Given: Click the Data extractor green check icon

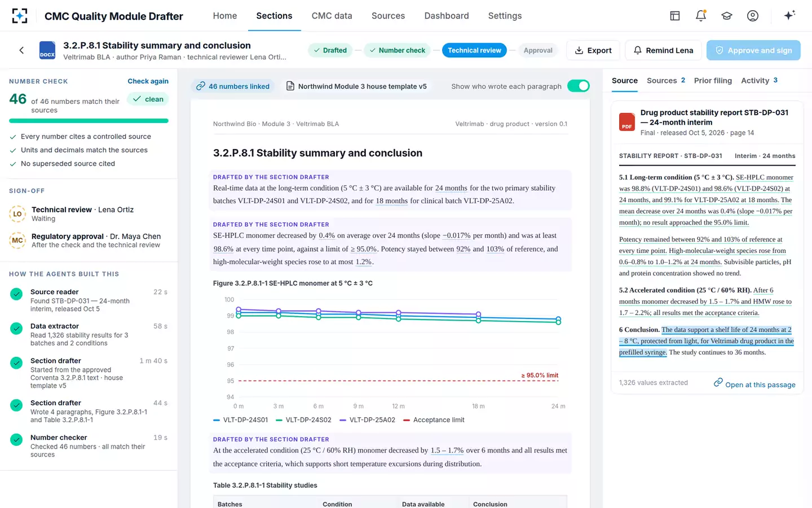Looking at the screenshot, I should pos(16,328).
